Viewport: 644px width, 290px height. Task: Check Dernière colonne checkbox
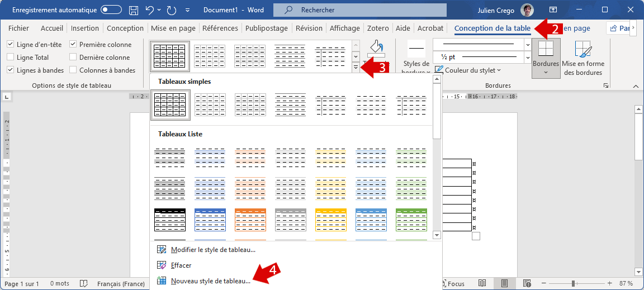point(73,58)
